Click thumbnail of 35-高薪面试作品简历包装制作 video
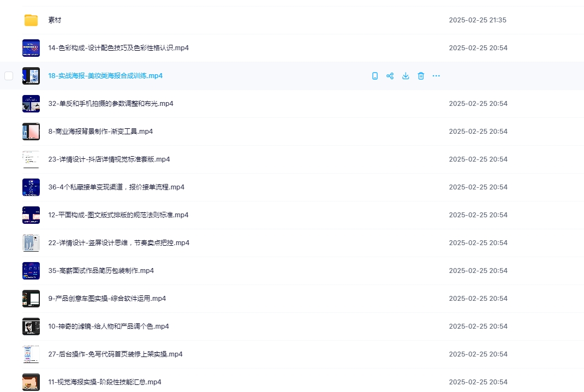The height and width of the screenshot is (392, 584). click(31, 271)
